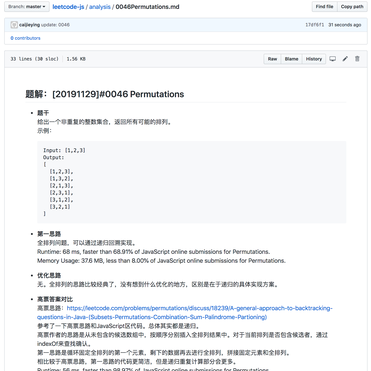
Task: Click the '[3,2,1]' code line
Action: (x=60, y=207)
